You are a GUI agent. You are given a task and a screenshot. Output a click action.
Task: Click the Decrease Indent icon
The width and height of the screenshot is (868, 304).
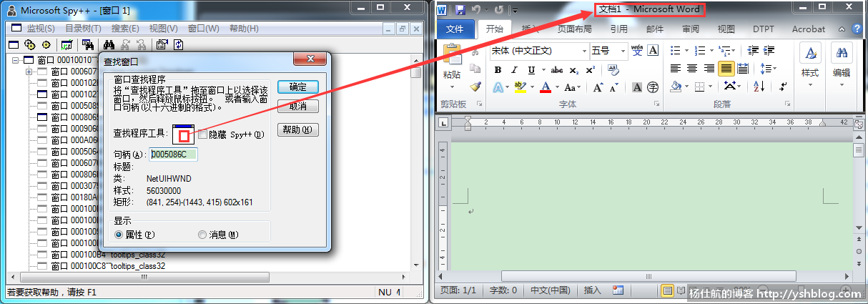tap(751, 51)
